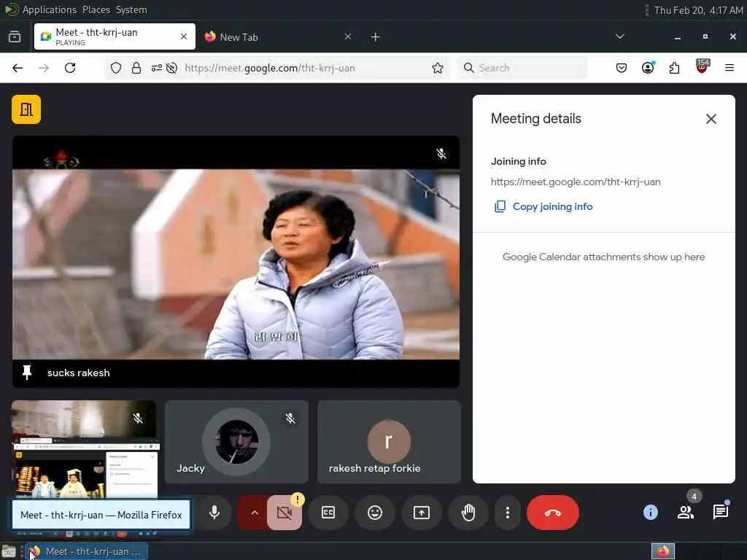The height and width of the screenshot is (560, 747).
Task: Open Applications menu in top panel
Action: pyautogui.click(x=49, y=9)
